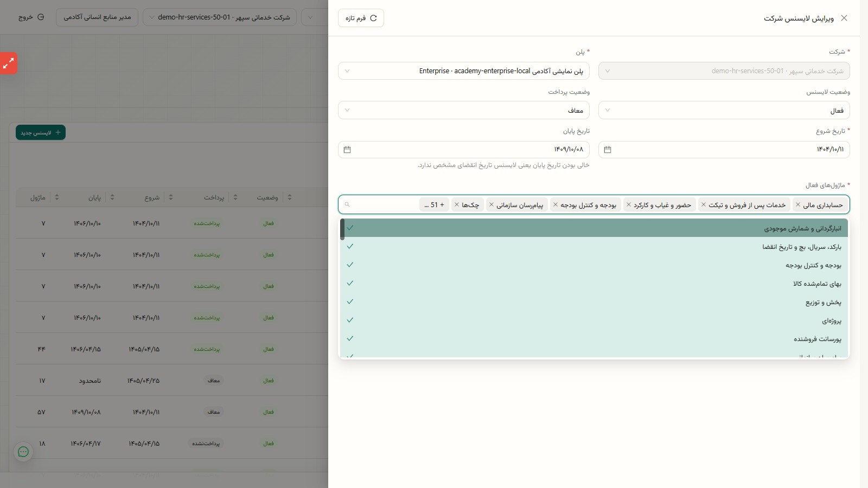Open the disabled شرکت company dropdown

tap(724, 71)
